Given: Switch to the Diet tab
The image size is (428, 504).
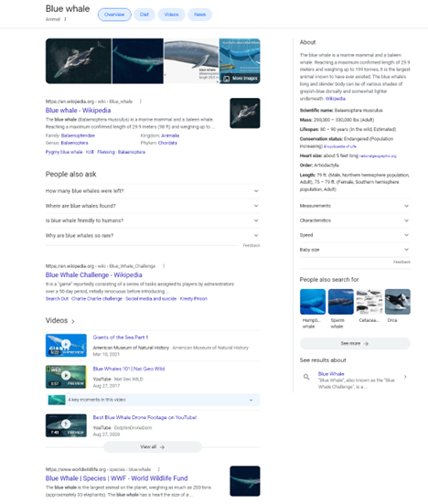Looking at the screenshot, I should (144, 15).
